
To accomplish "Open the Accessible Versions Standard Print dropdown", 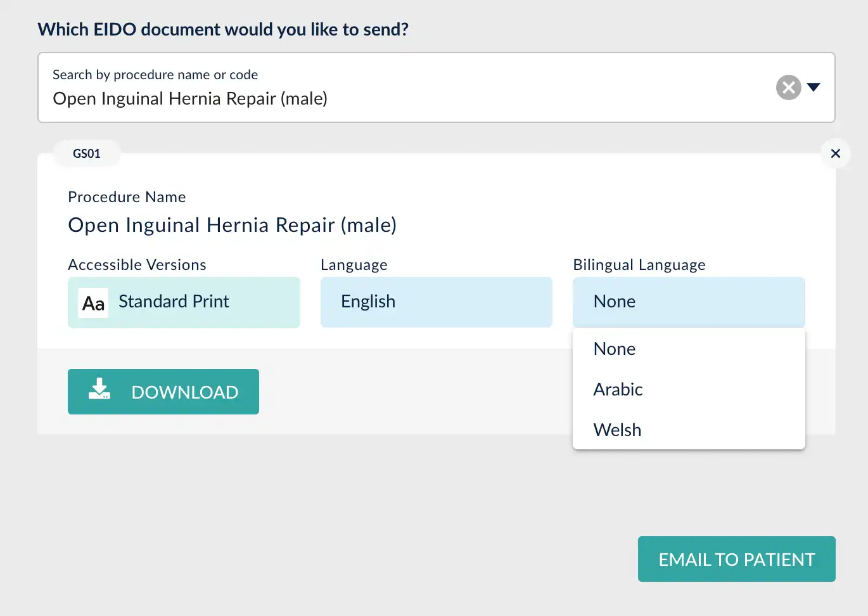I will (x=184, y=302).
